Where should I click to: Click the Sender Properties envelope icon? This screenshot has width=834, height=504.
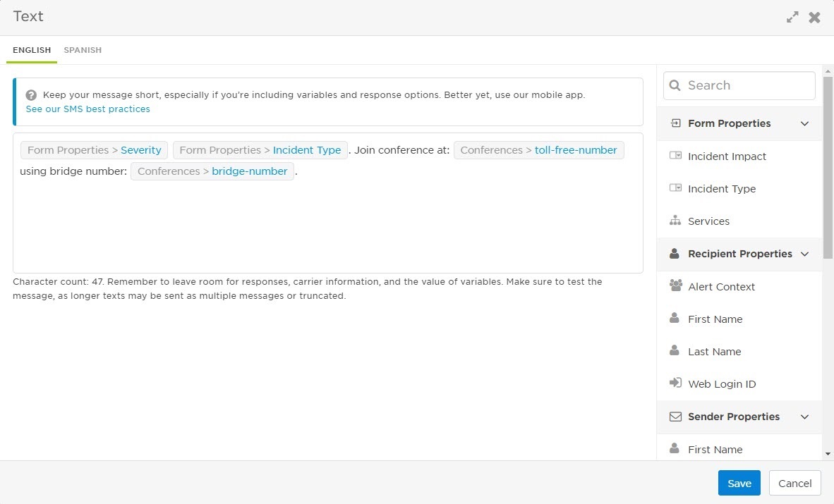675,417
